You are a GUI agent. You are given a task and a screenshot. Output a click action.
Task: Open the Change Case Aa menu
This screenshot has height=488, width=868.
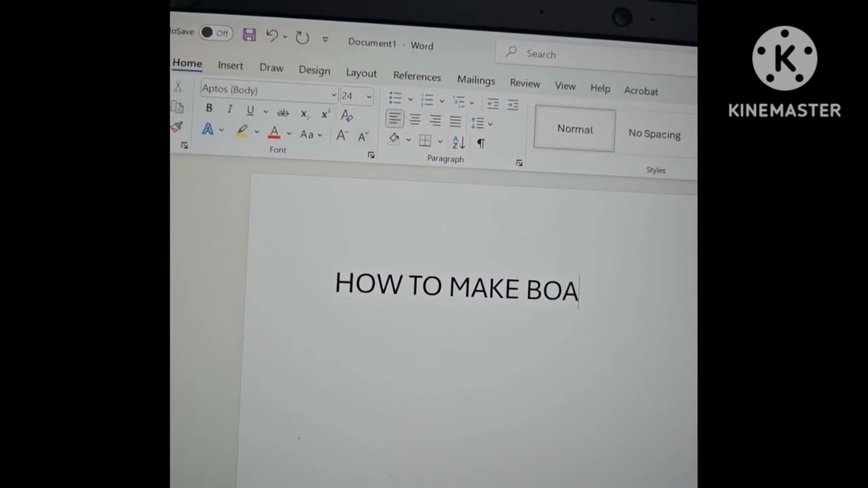click(311, 135)
